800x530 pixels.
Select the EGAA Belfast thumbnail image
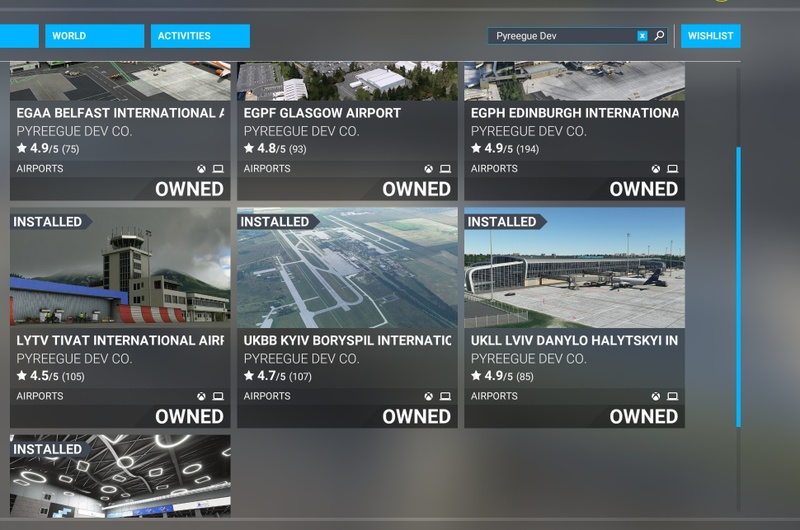120,81
